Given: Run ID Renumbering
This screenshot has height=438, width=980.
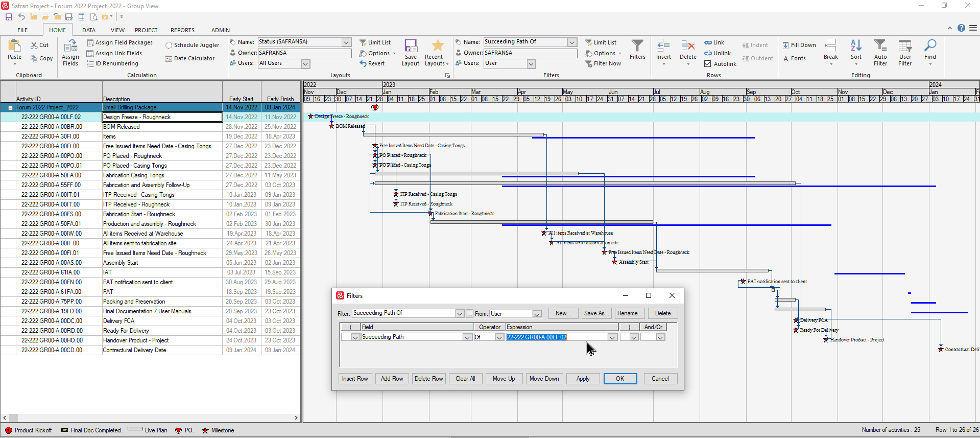Looking at the screenshot, I should click(113, 63).
